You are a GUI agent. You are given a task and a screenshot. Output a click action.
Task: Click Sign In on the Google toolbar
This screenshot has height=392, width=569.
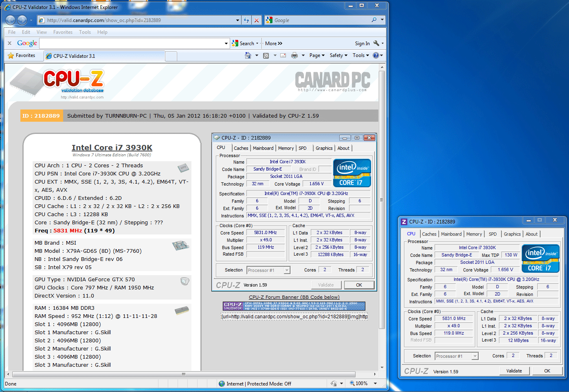[x=362, y=44]
